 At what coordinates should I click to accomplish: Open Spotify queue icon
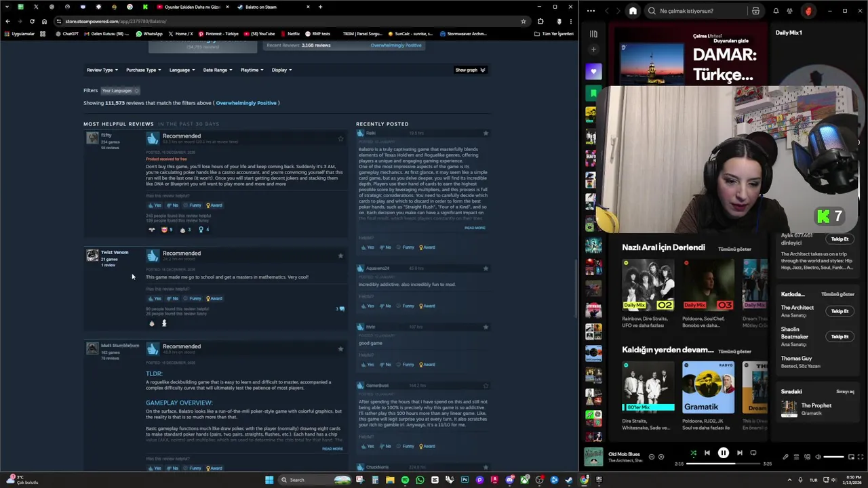(796, 457)
